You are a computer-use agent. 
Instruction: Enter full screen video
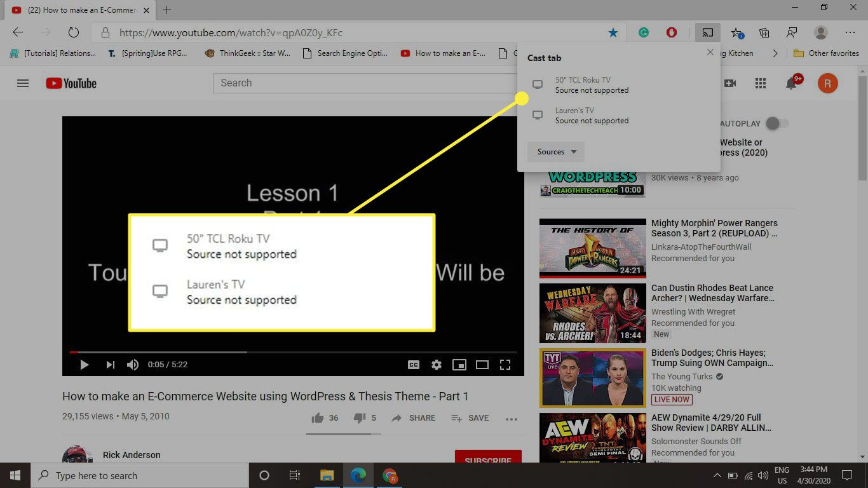coord(505,365)
